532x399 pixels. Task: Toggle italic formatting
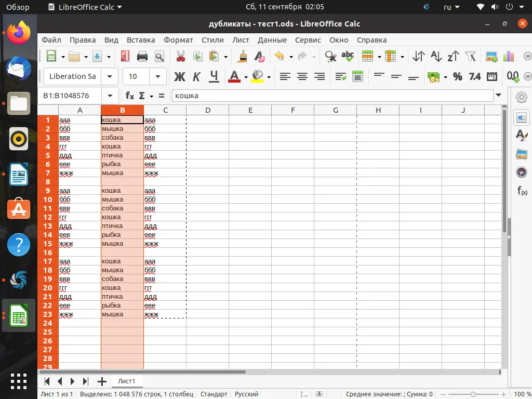(196, 76)
